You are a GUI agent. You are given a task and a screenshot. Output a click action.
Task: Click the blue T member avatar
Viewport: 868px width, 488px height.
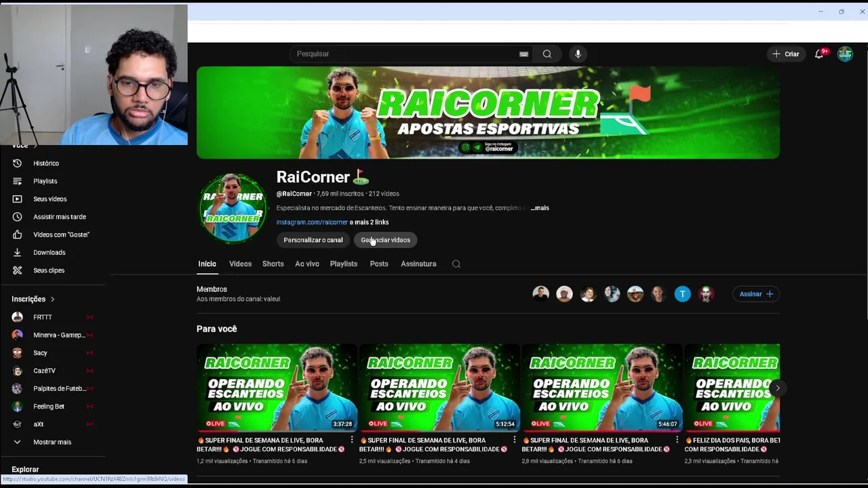683,293
